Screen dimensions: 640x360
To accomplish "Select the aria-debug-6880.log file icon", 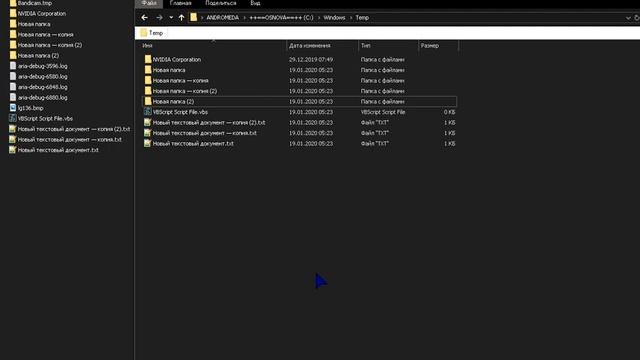I will point(13,98).
